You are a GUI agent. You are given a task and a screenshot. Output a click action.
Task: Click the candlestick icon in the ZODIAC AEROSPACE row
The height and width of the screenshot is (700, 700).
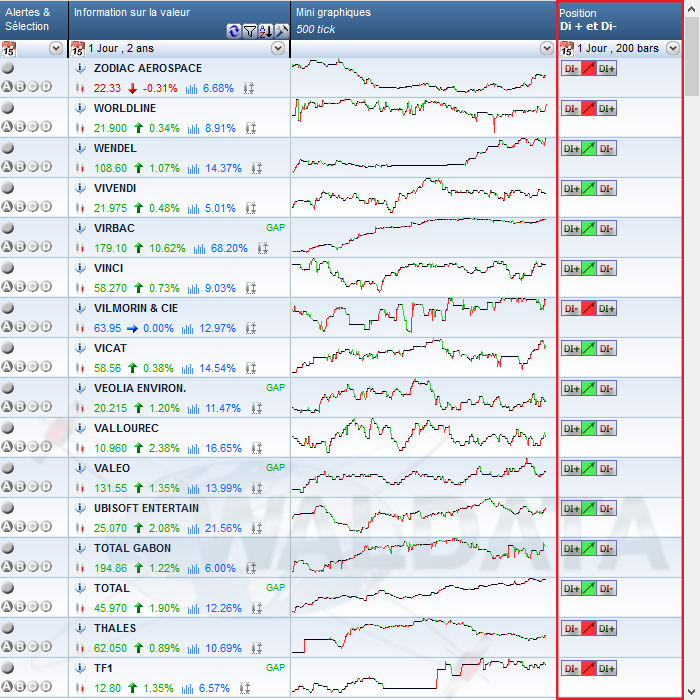(x=80, y=88)
